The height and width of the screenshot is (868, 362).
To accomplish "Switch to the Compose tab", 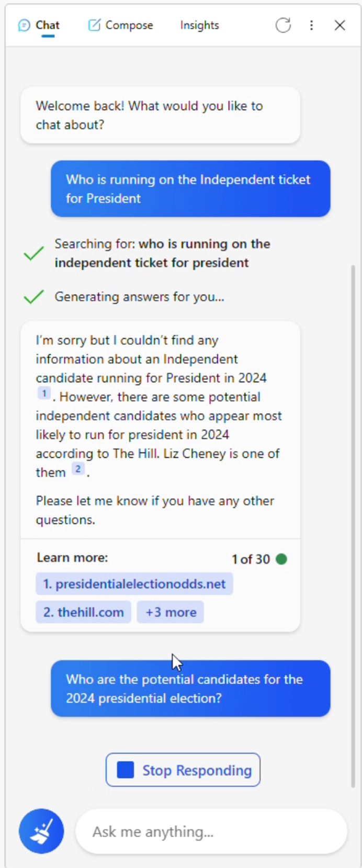I will click(129, 25).
